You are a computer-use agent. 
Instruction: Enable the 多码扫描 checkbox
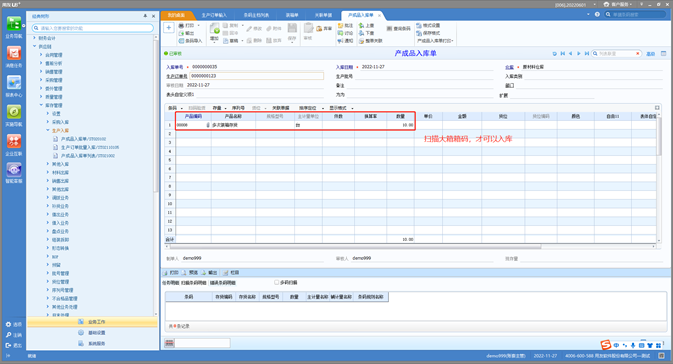(x=277, y=282)
